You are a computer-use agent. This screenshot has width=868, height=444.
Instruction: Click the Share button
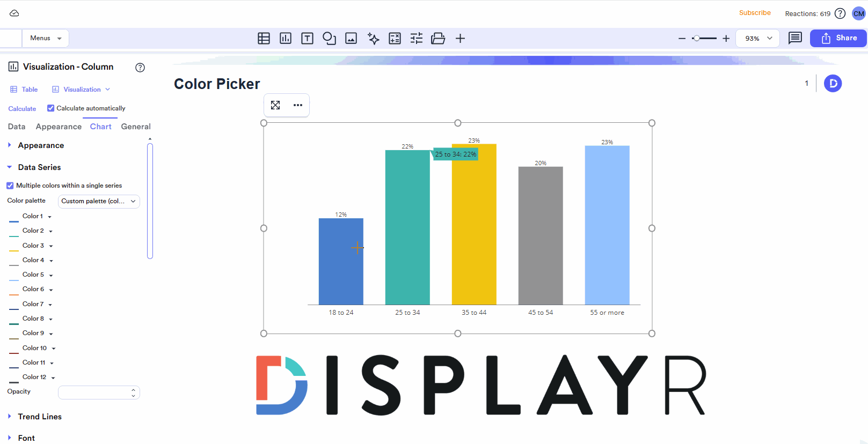coord(838,38)
